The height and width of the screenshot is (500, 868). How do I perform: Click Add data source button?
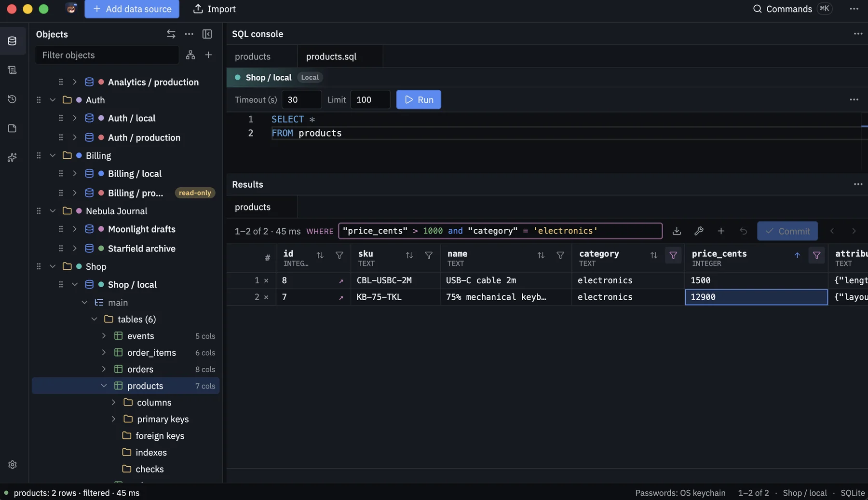point(132,9)
